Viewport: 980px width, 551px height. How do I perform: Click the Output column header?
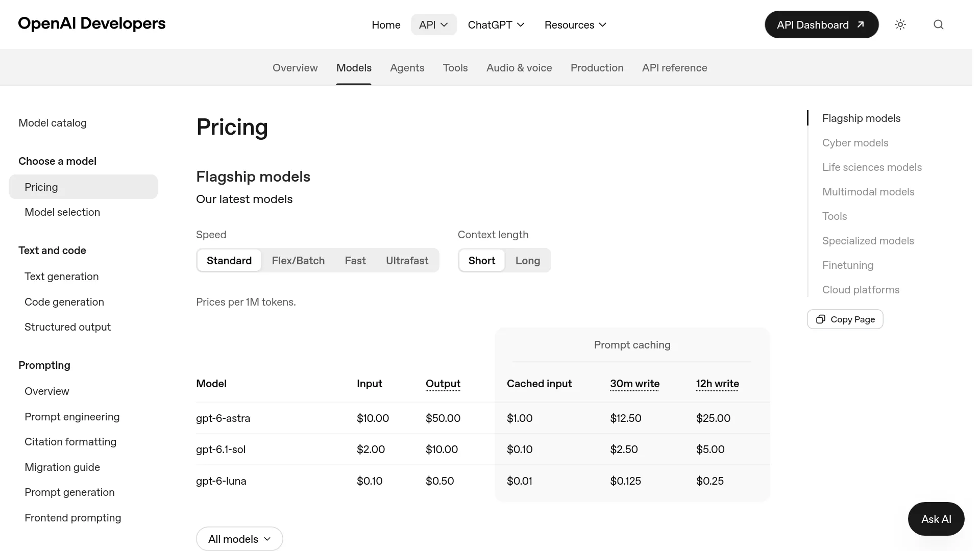coord(443,384)
